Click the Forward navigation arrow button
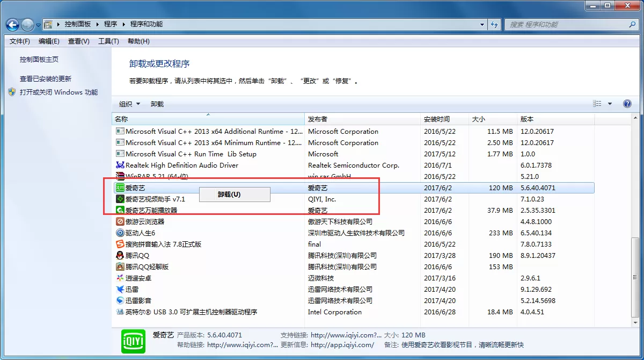 click(28, 25)
